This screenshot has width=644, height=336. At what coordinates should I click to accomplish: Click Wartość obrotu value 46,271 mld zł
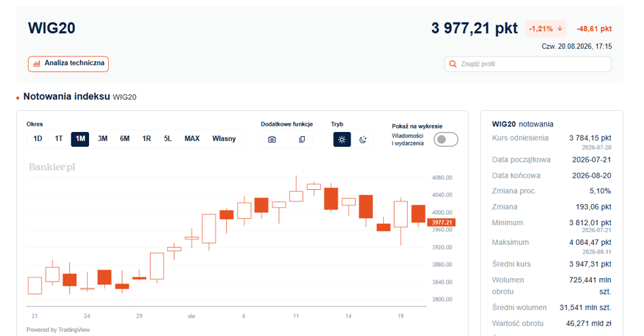588,324
